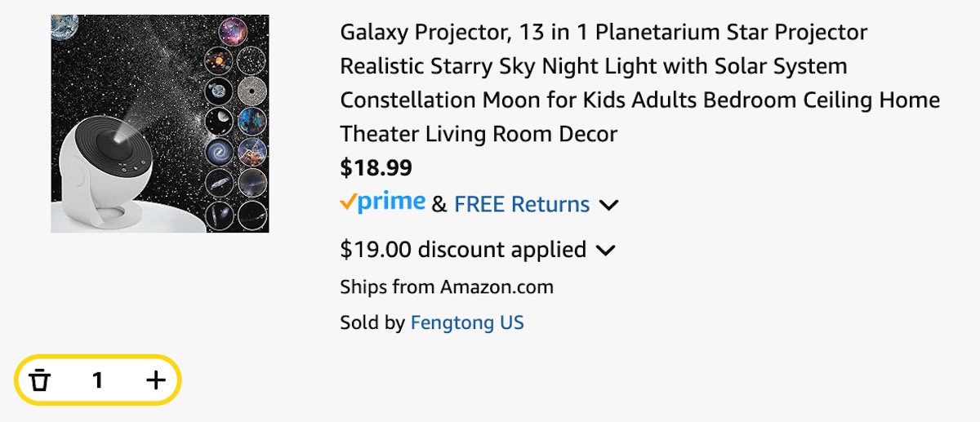Expand the FREE Returns chevron
980x422 pixels.
(608, 205)
